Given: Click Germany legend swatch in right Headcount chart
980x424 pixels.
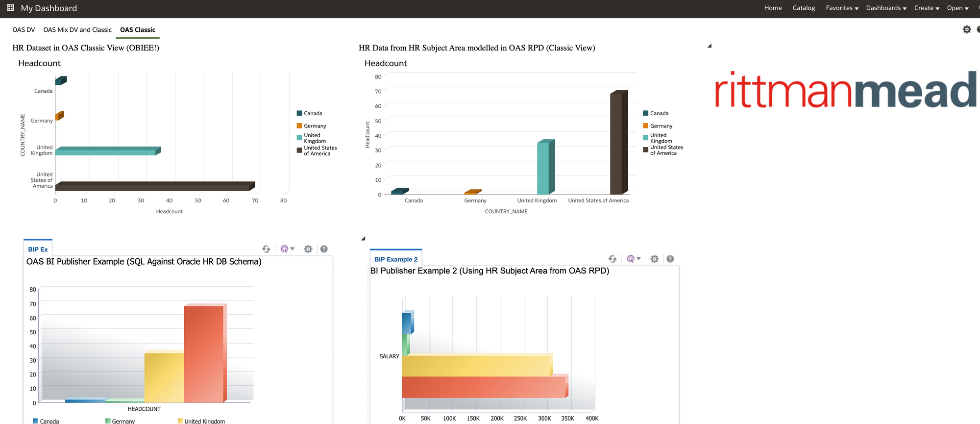Looking at the screenshot, I should click(x=646, y=126).
